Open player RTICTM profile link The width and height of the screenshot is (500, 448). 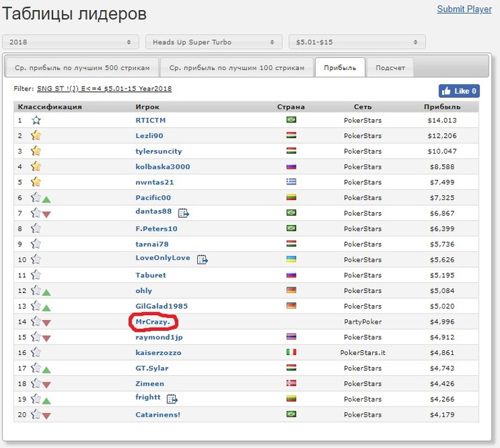(151, 120)
